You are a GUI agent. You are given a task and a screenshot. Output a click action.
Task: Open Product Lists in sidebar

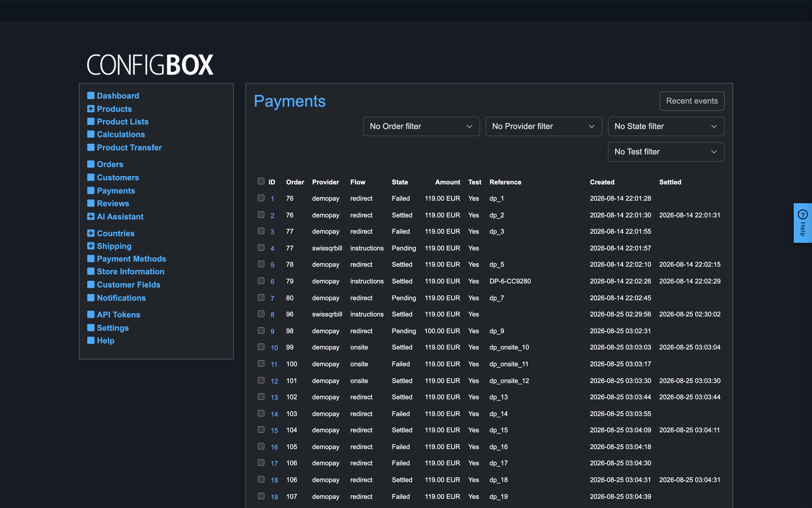[123, 122]
